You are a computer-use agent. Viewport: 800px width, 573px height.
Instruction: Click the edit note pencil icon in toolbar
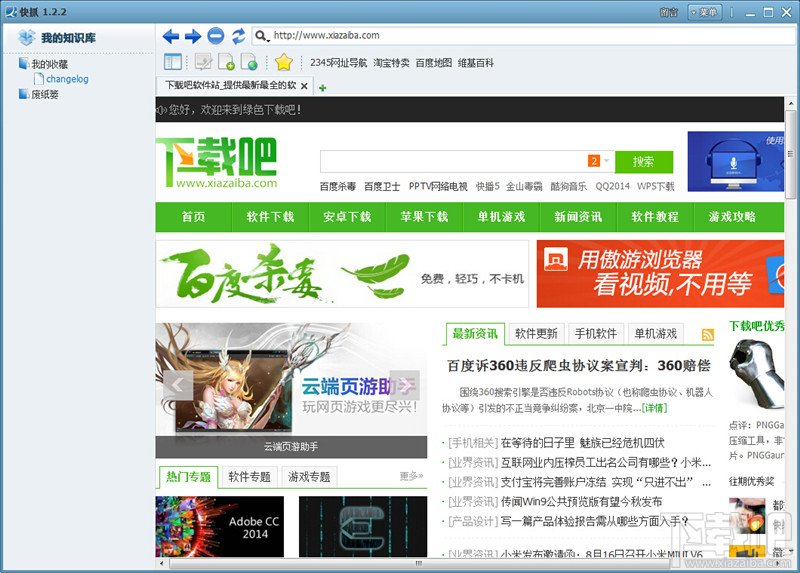[x=203, y=62]
